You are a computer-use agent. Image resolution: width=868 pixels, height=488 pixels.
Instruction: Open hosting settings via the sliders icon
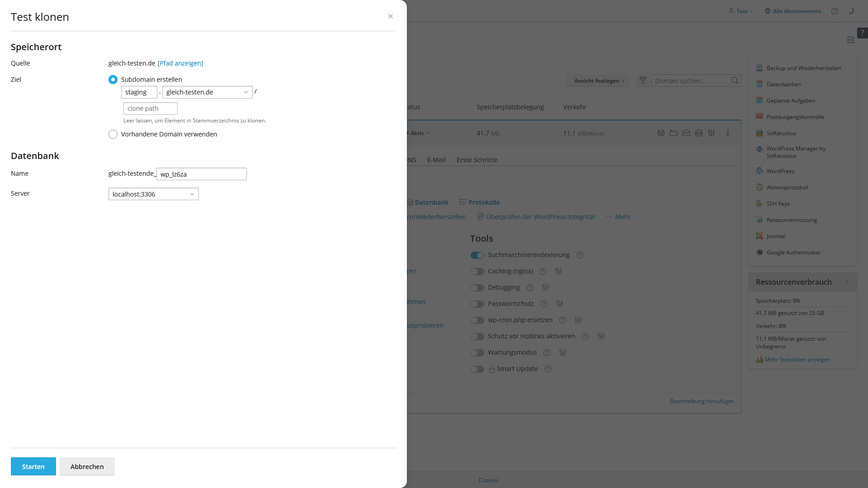point(712,133)
